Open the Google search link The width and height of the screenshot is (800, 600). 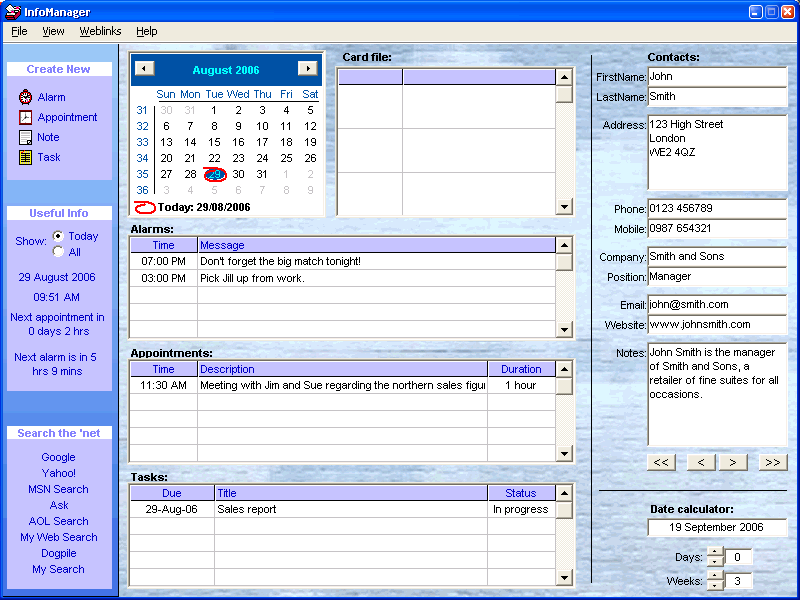[58, 457]
